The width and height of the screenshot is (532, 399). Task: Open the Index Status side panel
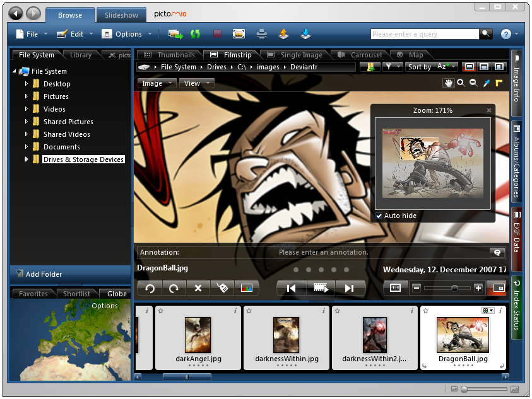coord(516,308)
